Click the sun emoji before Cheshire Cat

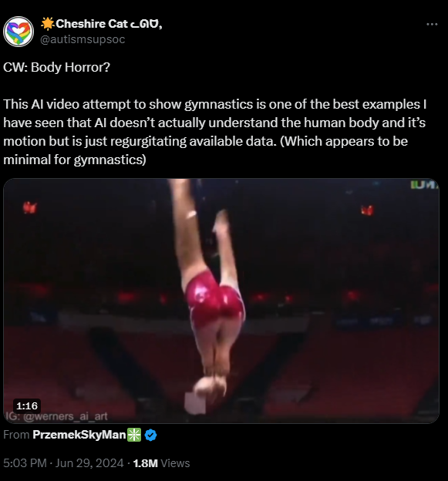click(48, 24)
